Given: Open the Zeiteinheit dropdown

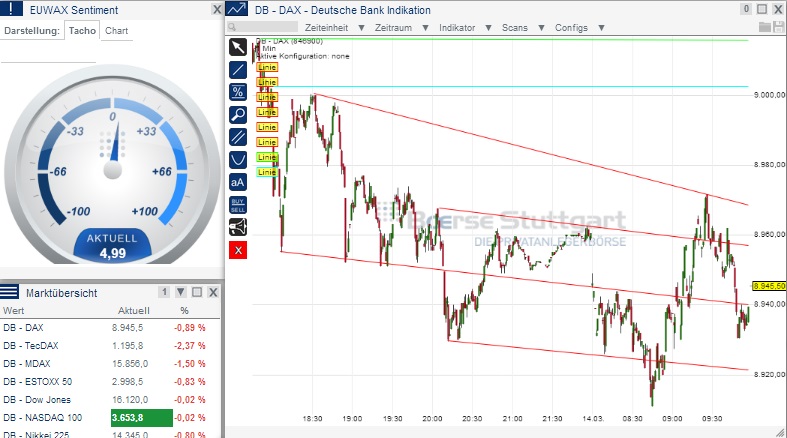Looking at the screenshot, I should [x=335, y=28].
